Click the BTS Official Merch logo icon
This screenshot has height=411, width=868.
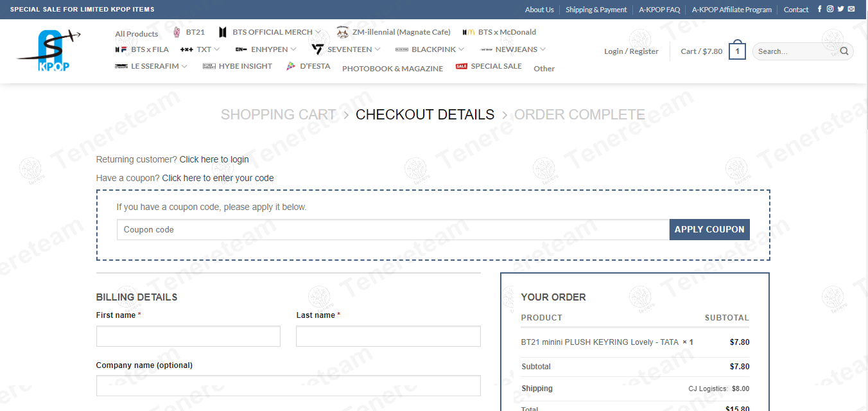point(223,32)
